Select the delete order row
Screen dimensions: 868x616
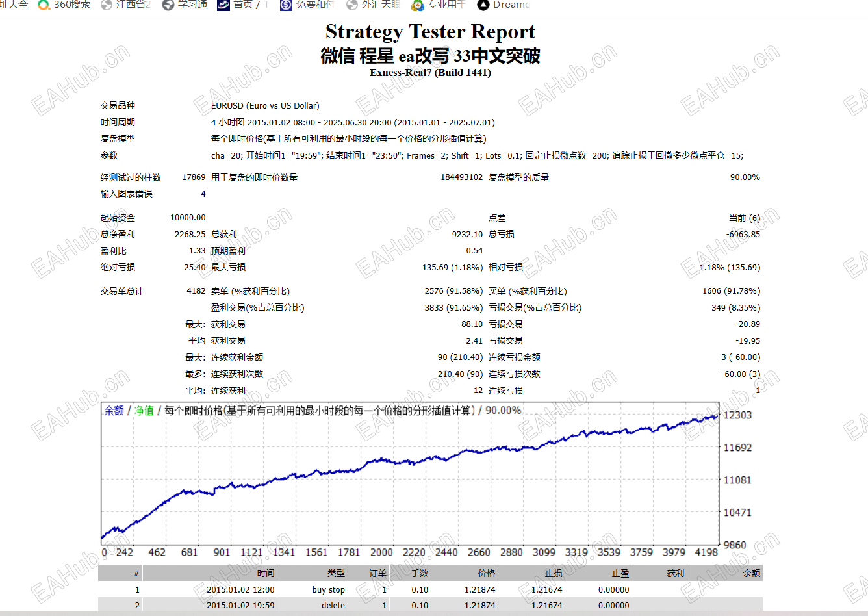point(430,605)
